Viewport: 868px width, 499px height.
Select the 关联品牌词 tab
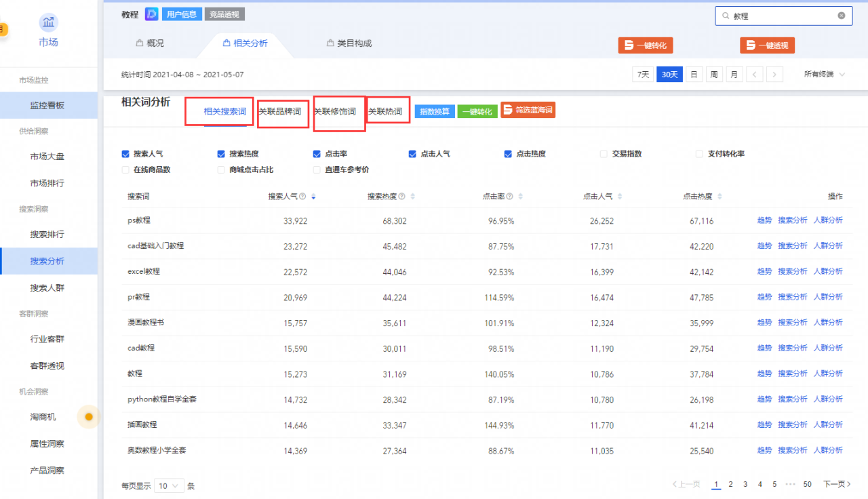(x=279, y=111)
